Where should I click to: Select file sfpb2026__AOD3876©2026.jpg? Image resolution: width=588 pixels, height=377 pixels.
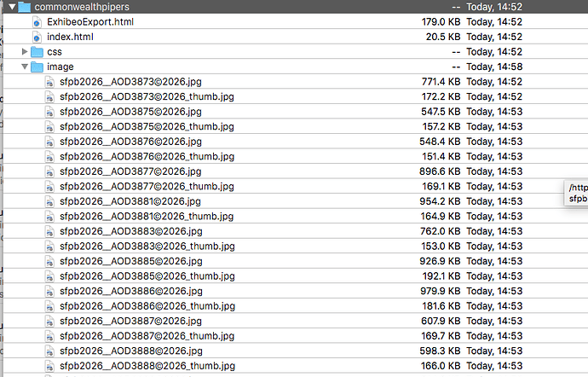pos(130,142)
